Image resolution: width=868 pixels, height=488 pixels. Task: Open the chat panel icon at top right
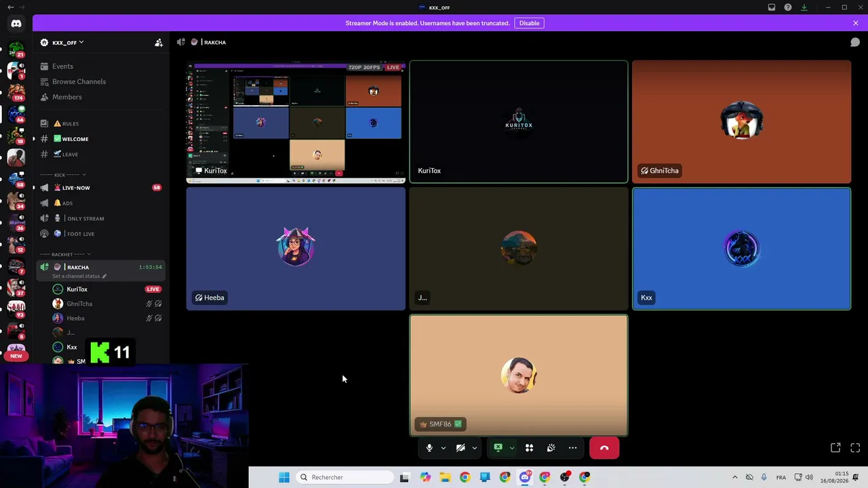[855, 42]
